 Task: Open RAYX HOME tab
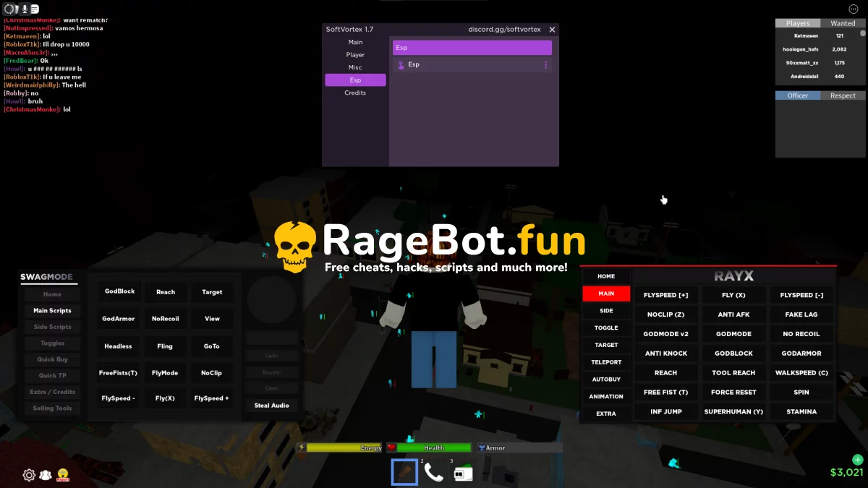tap(606, 276)
